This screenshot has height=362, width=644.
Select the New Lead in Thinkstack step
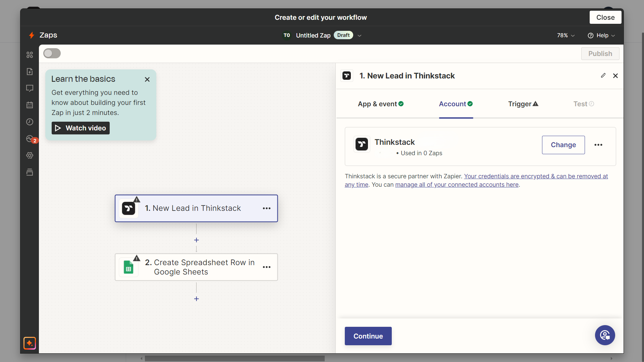point(196,208)
